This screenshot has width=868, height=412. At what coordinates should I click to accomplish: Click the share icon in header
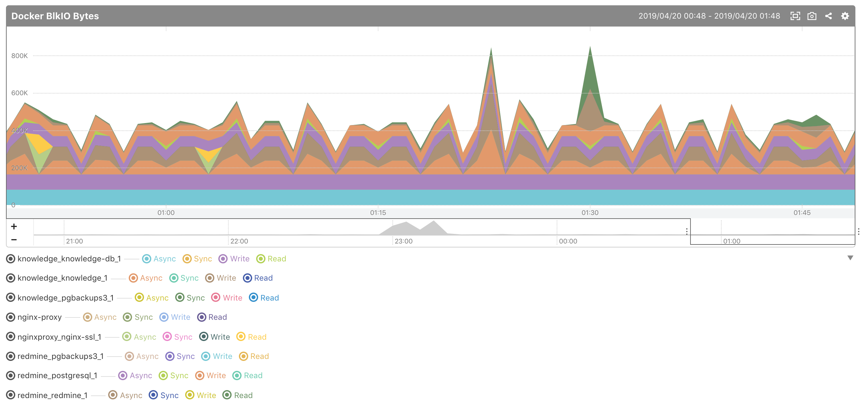click(x=828, y=16)
